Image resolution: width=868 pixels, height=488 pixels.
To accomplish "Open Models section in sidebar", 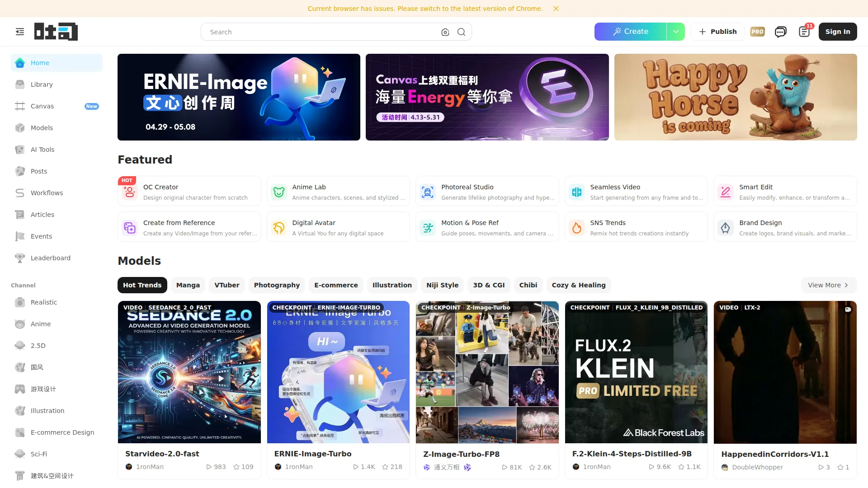I will [57, 128].
